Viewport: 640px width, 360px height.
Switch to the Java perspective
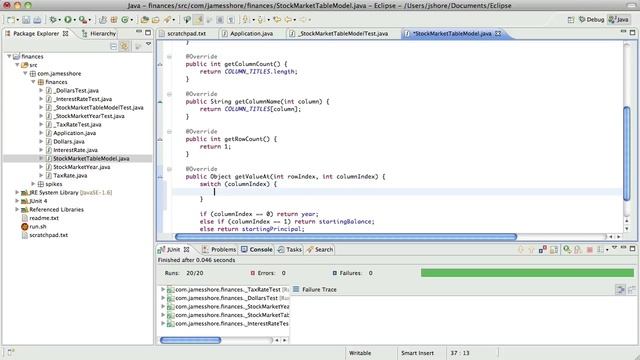[618, 20]
